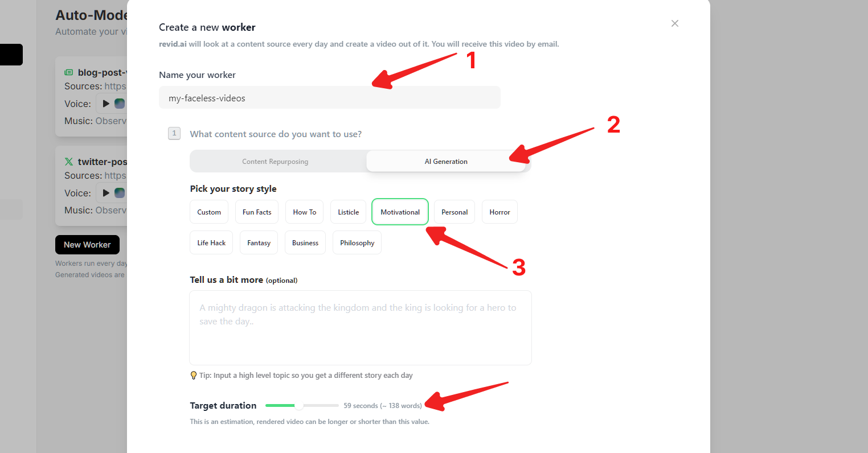Click the twitter-post worker voice avatar
The image size is (868, 453).
[x=120, y=193]
